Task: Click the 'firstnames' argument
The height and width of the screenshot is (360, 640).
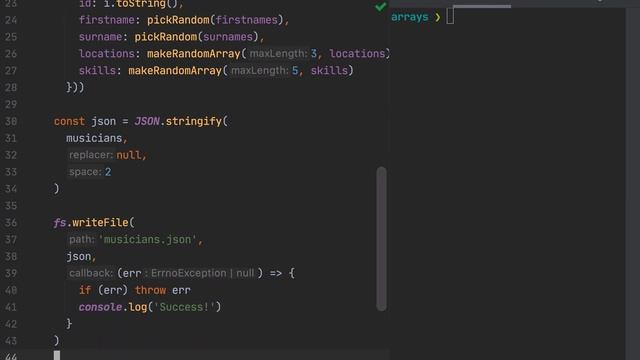Action: (247, 20)
